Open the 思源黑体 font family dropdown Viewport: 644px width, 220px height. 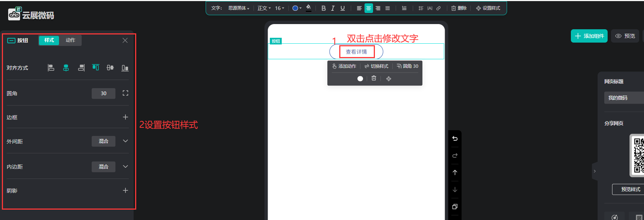[x=239, y=8]
